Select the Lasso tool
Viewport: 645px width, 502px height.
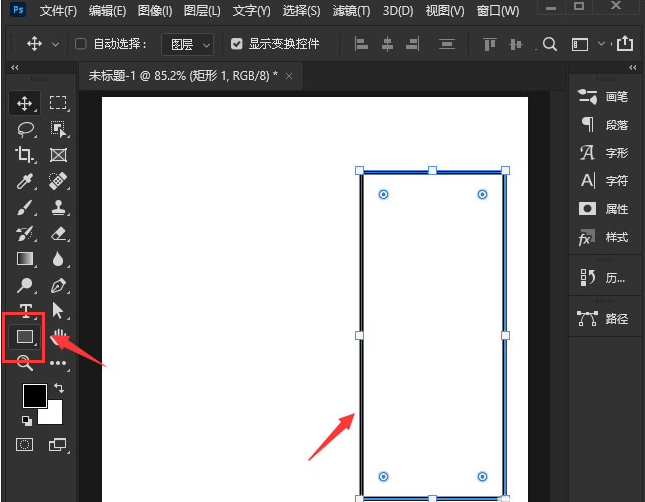point(26,129)
